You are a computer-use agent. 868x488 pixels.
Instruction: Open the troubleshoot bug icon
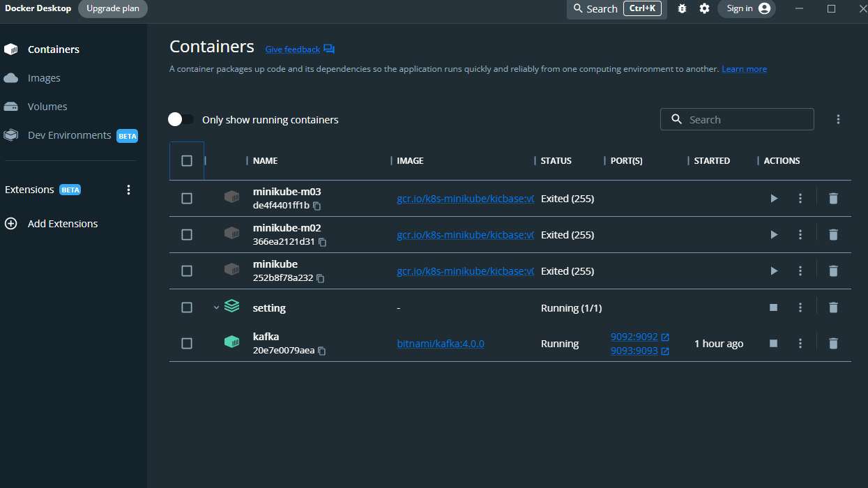coord(682,8)
